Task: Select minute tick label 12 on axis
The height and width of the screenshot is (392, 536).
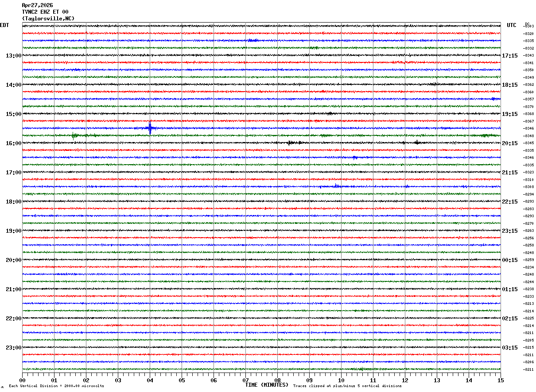Action: tap(405, 380)
